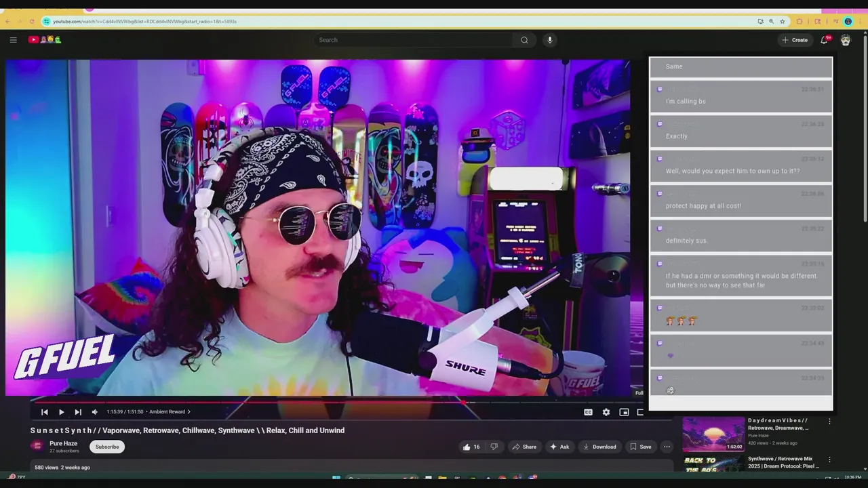The image size is (868, 488).
Task: Open the notifications bell
Action: [825, 40]
